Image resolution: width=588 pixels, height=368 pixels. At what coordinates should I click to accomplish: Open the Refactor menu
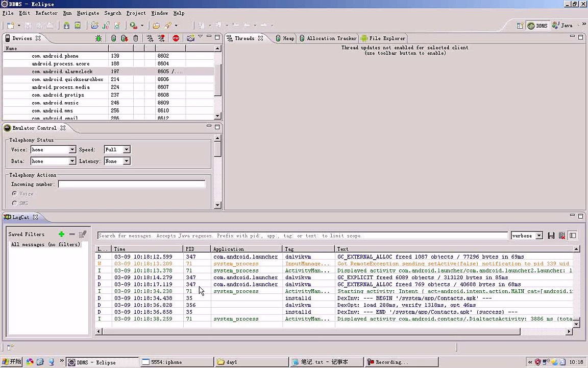click(46, 13)
